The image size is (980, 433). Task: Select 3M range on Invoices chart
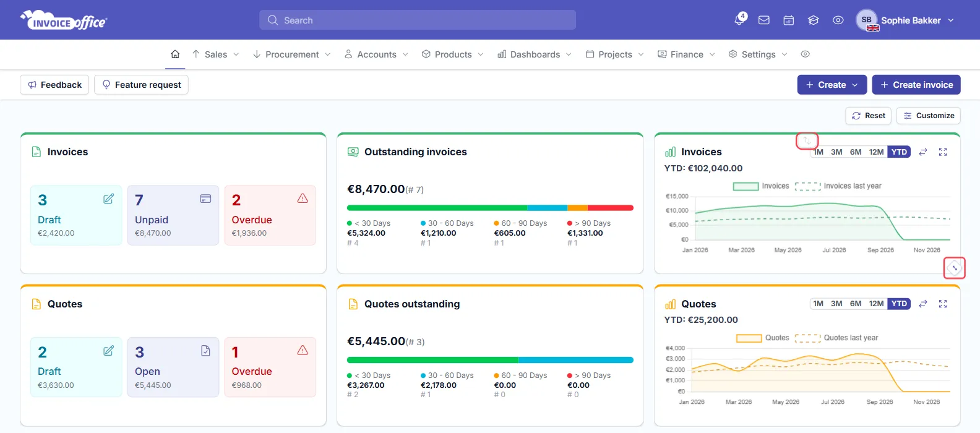click(x=836, y=152)
